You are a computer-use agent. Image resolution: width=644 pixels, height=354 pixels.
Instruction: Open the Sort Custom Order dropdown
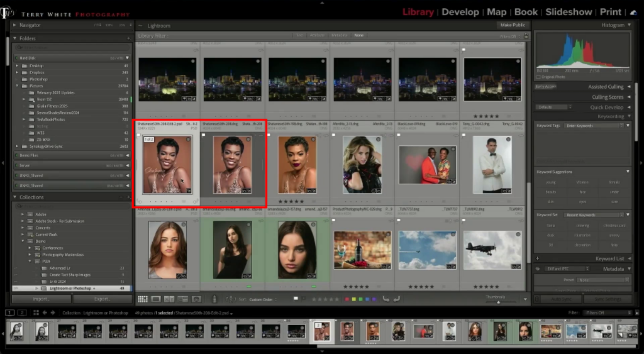pyautogui.click(x=262, y=299)
